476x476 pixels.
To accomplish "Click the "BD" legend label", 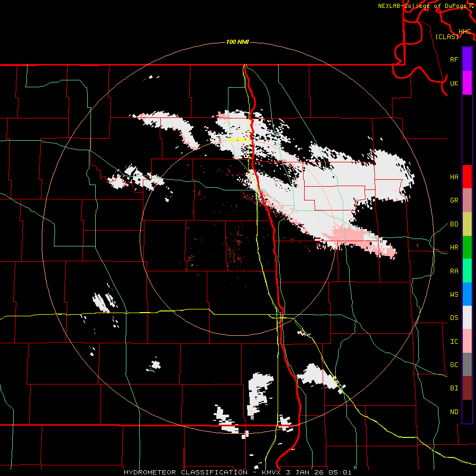I will point(454,224).
